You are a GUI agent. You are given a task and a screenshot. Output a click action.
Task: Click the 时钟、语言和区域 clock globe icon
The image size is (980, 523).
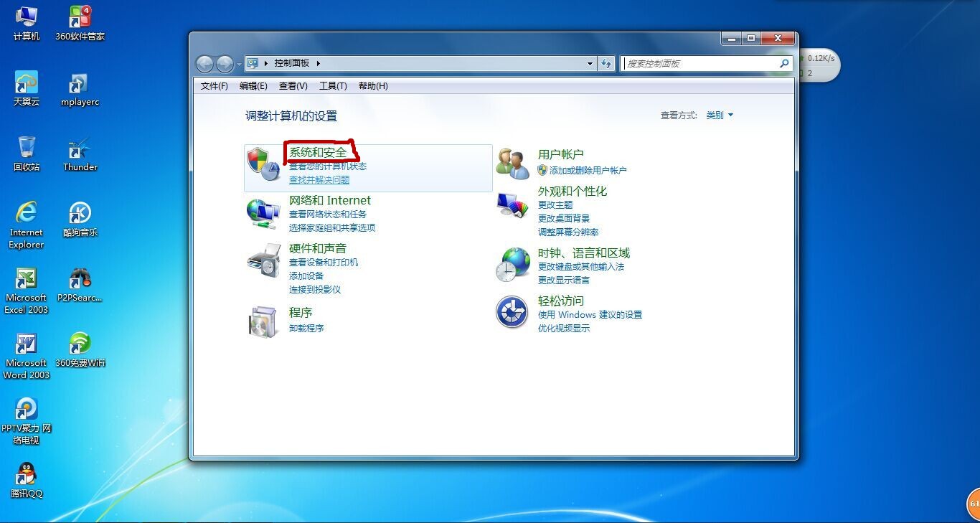click(x=512, y=265)
